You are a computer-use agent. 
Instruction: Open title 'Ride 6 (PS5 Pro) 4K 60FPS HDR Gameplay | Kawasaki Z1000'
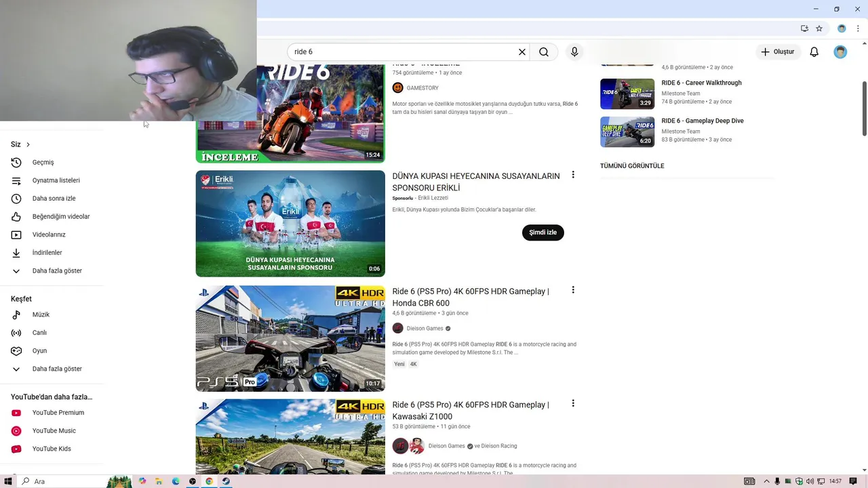(x=471, y=411)
